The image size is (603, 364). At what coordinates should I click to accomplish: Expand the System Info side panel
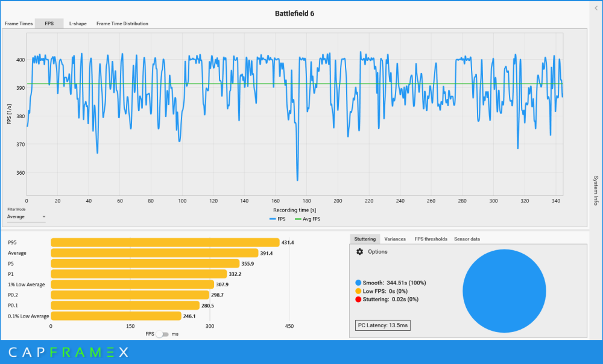coord(596,190)
